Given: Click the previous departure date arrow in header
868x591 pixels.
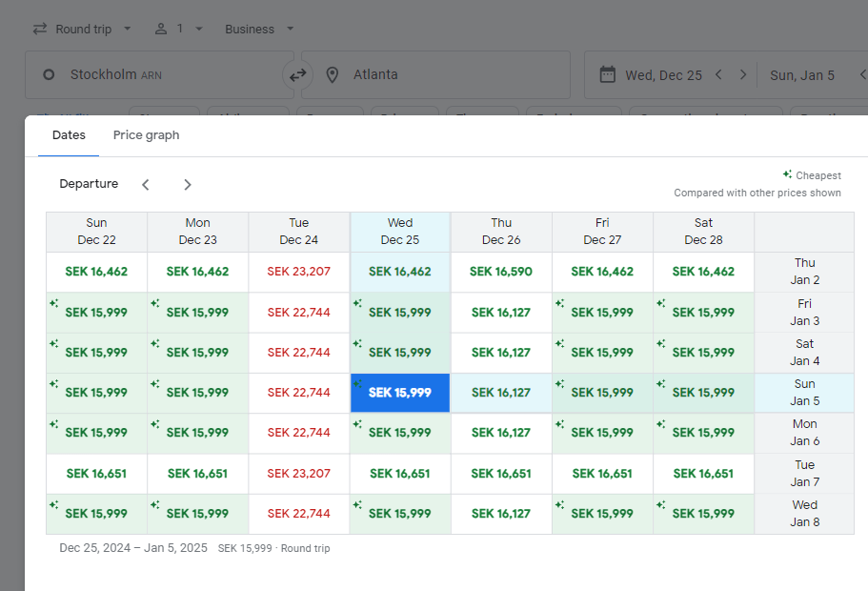Looking at the screenshot, I should point(719,75).
